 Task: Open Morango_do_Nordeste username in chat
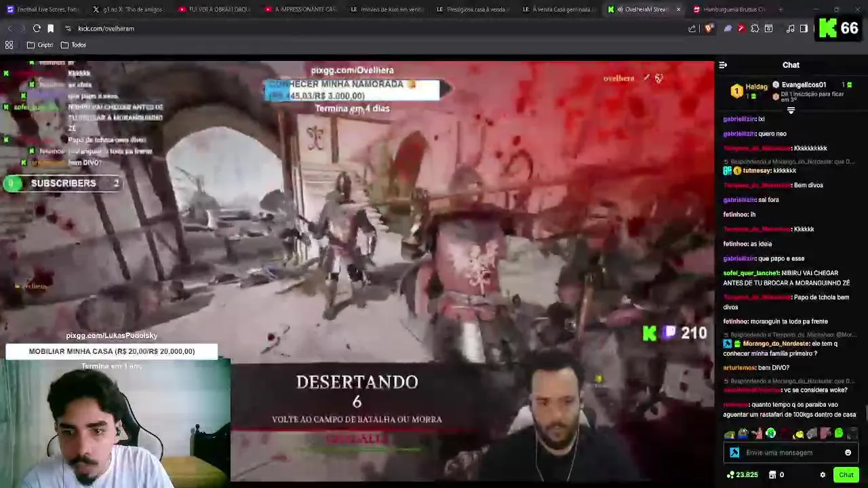coord(776,344)
